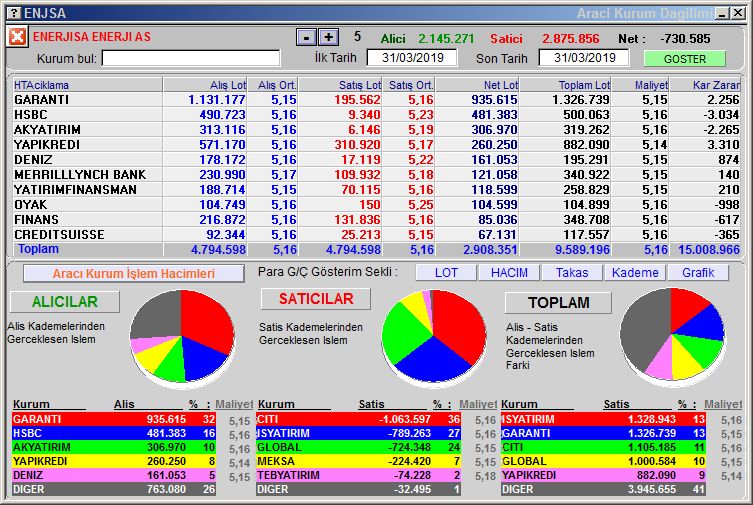This screenshot has width=753, height=505.
Task: Click the Net value -730.585
Action: (x=685, y=38)
